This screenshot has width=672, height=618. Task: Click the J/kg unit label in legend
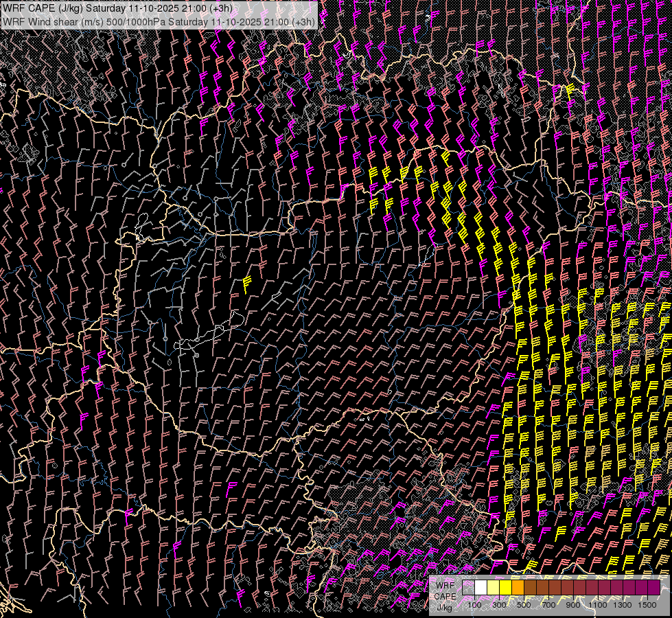(x=444, y=607)
